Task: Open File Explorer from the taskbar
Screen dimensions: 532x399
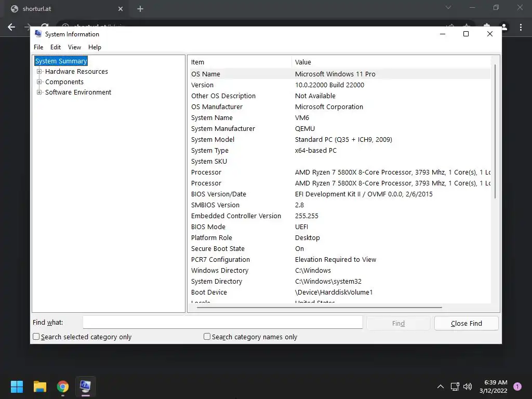Action: (39, 387)
